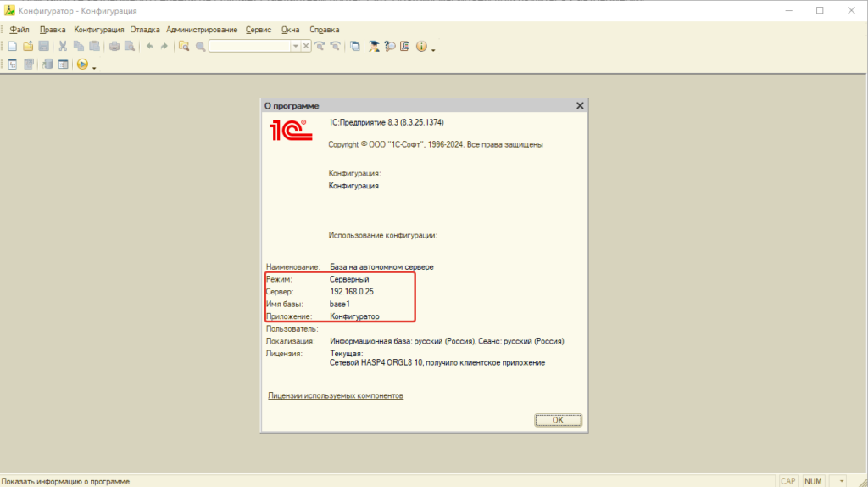Click the 1C logo in dialog
This screenshot has height=487, width=868.
pos(291,130)
